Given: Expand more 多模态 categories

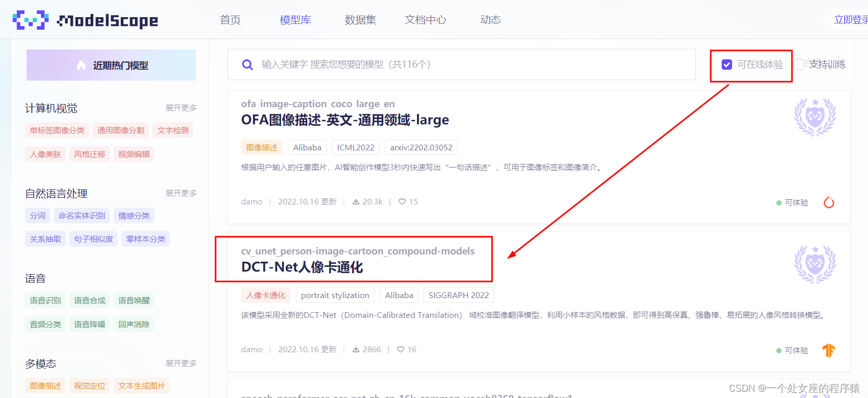Looking at the screenshot, I should point(181,363).
